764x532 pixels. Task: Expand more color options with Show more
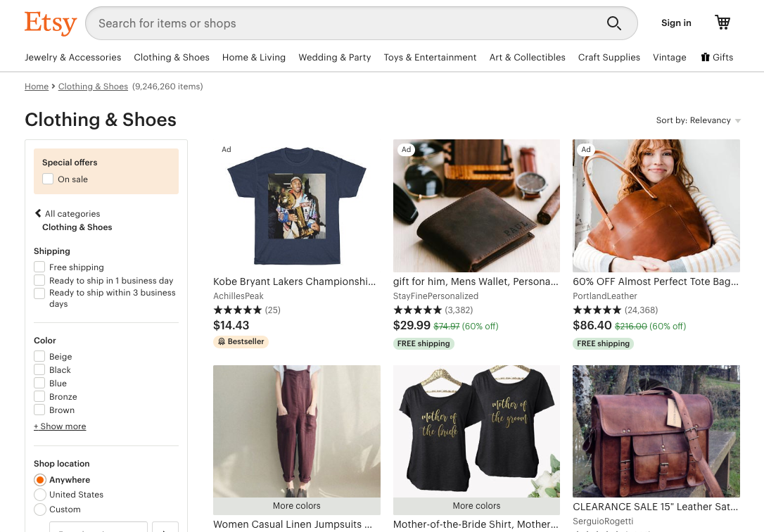(60, 426)
